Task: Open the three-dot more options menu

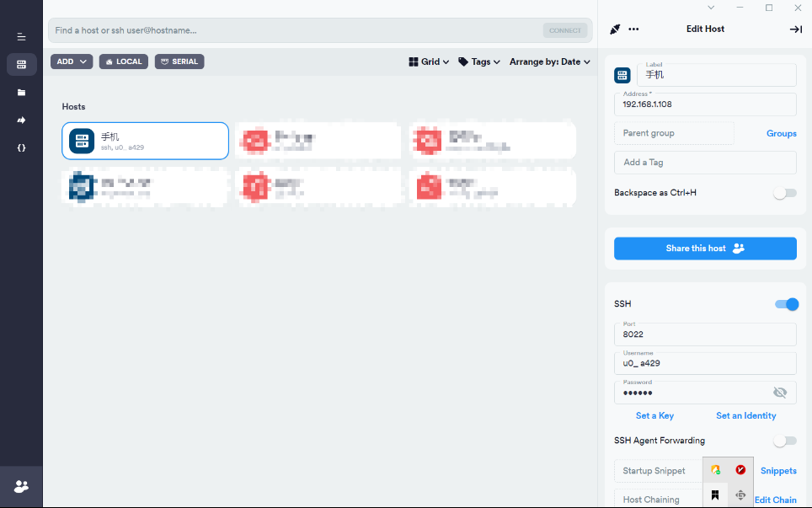Action: (633, 29)
